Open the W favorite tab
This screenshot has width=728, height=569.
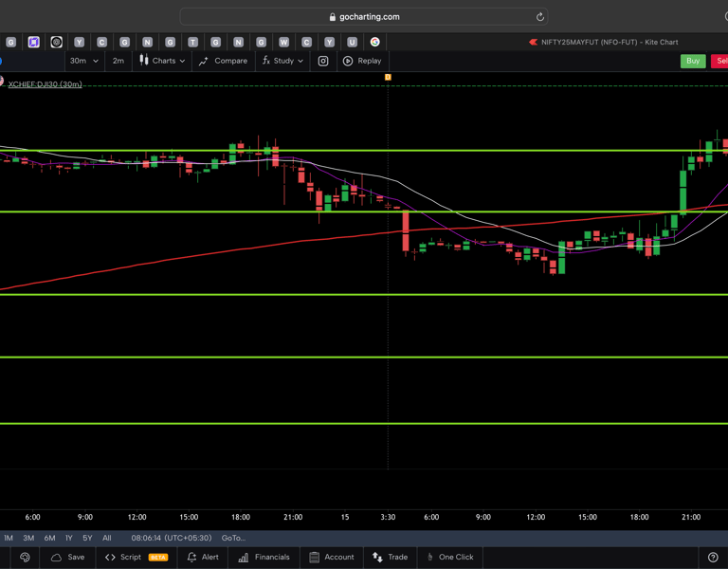point(283,43)
